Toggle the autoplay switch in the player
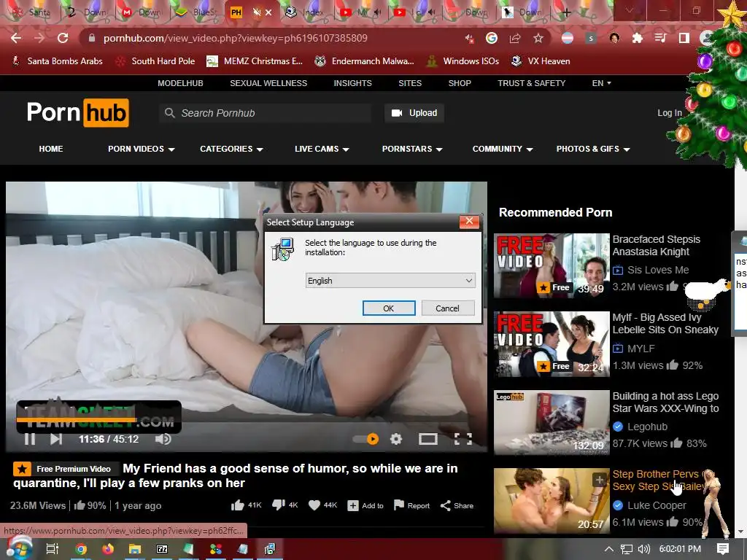The height and width of the screenshot is (560, 747). click(366, 438)
